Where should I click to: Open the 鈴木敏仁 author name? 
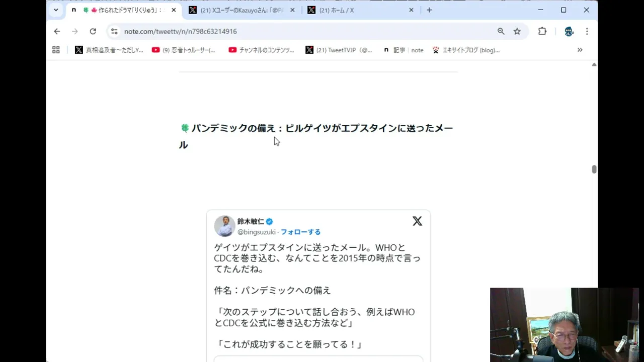(251, 221)
